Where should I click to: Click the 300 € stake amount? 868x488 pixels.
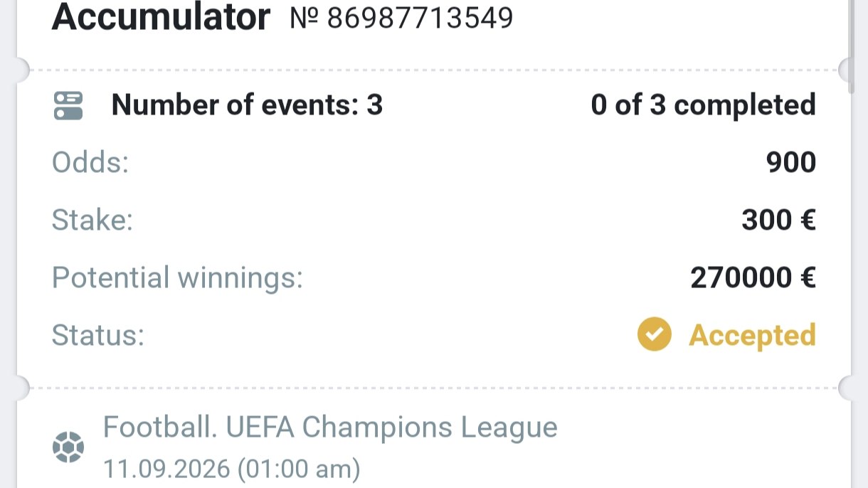click(x=778, y=221)
